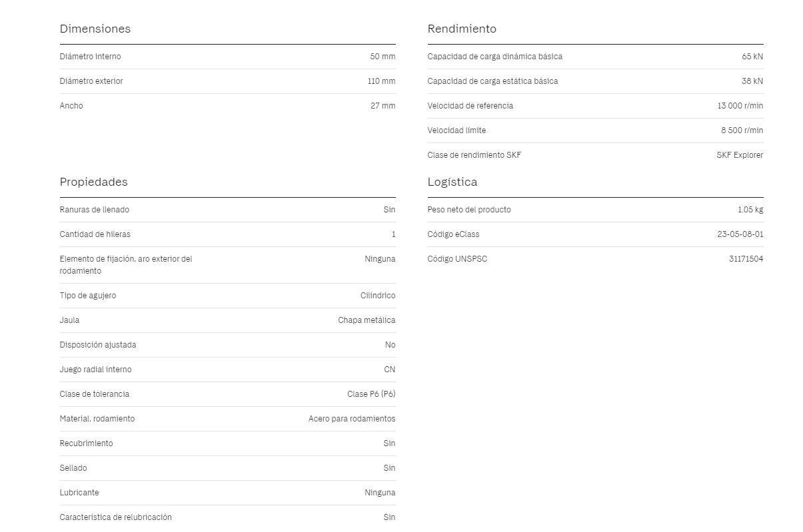803x532 pixels.
Task: Click the Clase P6 (P6) tolerance value
Action: [x=371, y=394]
